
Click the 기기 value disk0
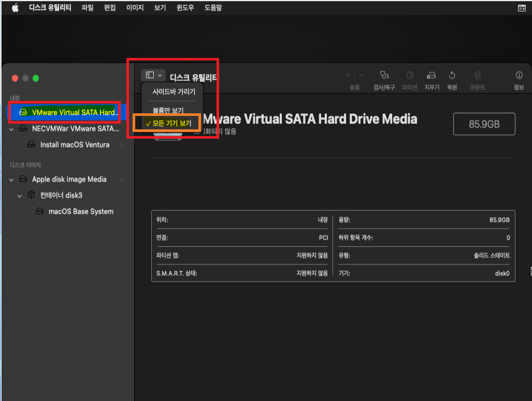[502, 273]
